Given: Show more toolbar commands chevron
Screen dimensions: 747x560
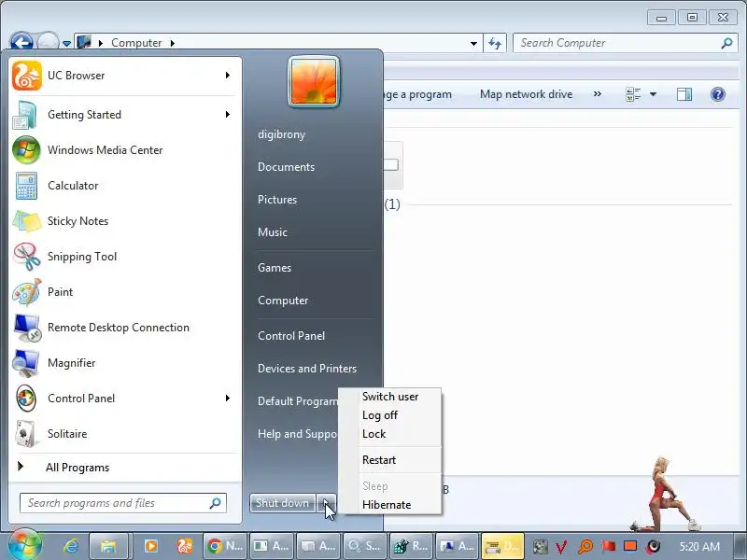Looking at the screenshot, I should tap(598, 94).
